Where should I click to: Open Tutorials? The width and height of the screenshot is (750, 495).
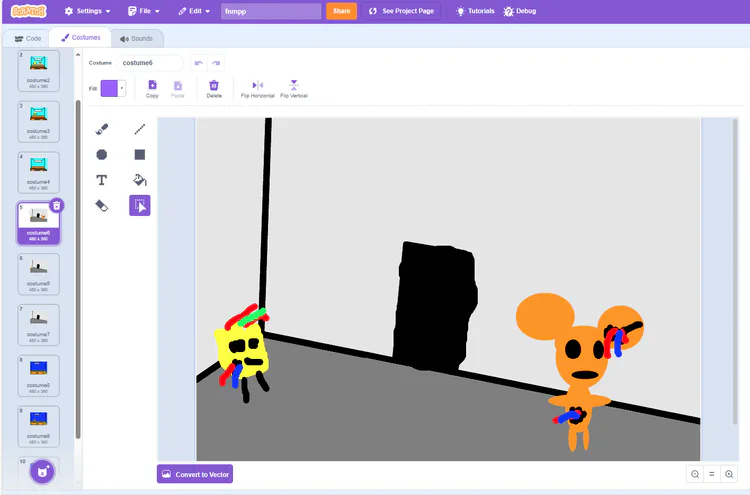coord(475,11)
